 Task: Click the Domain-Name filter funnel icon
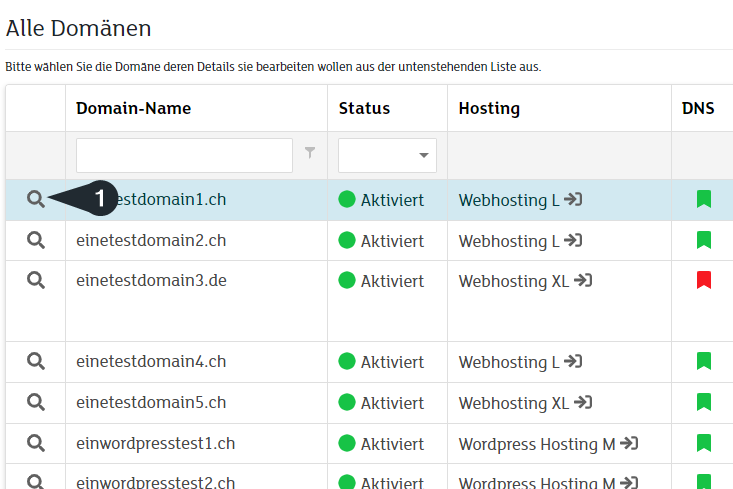tap(310, 152)
